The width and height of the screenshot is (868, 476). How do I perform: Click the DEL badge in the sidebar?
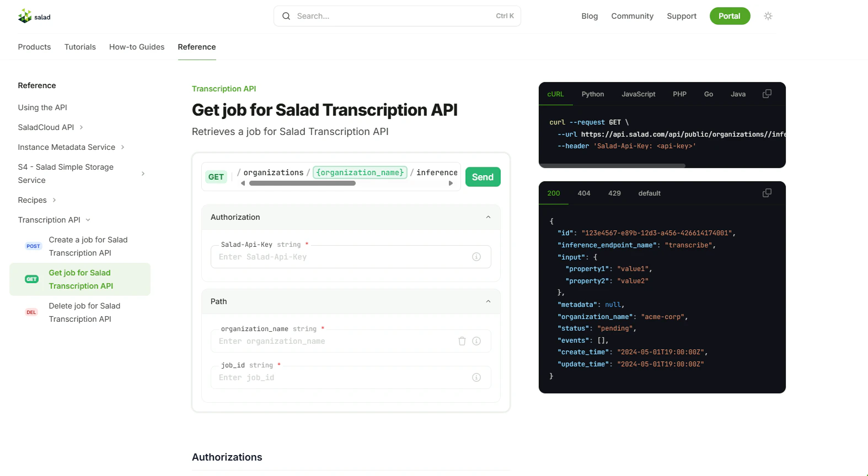coord(31,312)
